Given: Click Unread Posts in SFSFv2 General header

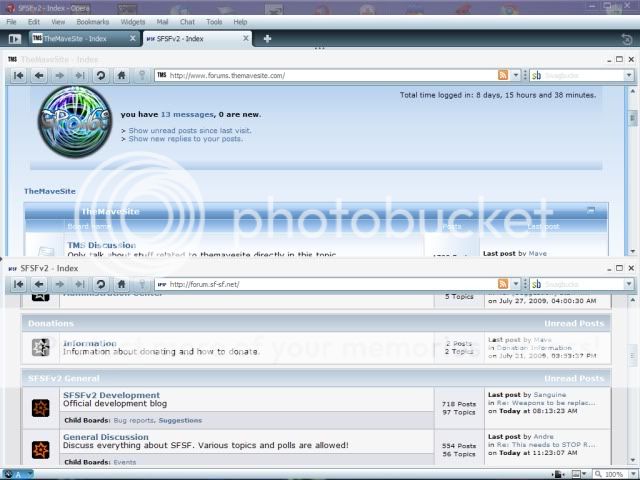Looking at the screenshot, I should point(574,378).
